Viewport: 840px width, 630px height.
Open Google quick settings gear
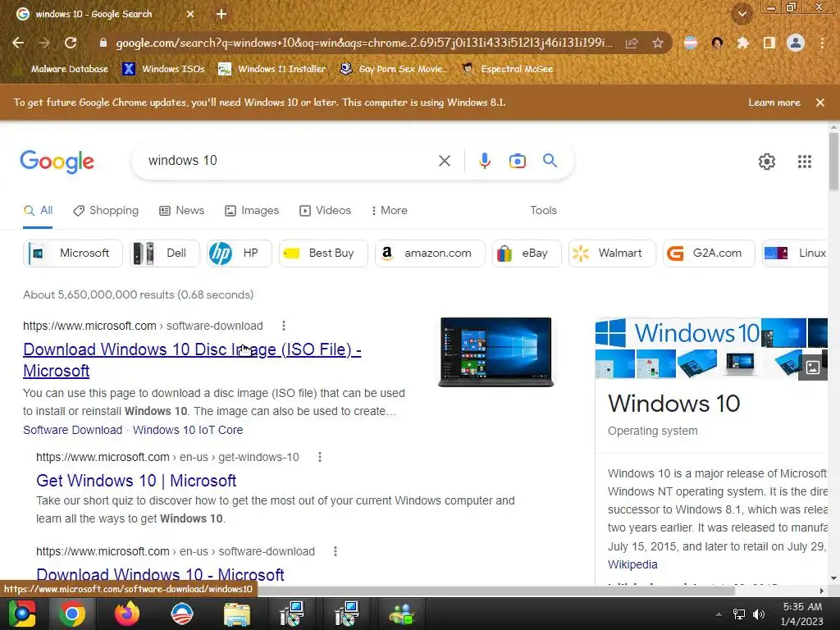tap(767, 162)
